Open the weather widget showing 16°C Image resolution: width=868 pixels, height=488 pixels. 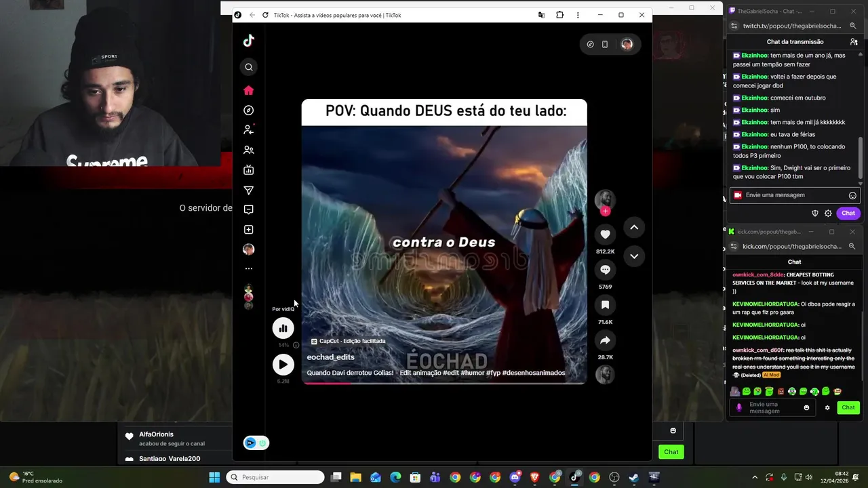coord(35,477)
